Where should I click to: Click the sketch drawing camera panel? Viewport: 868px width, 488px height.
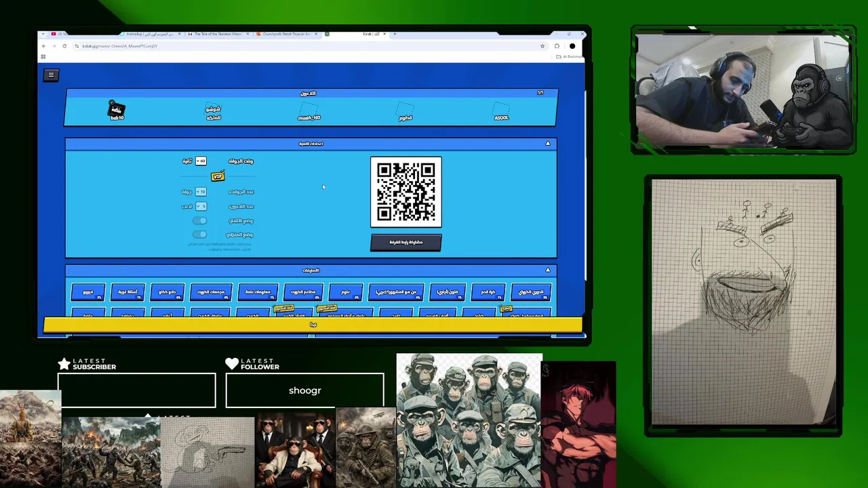click(x=743, y=302)
